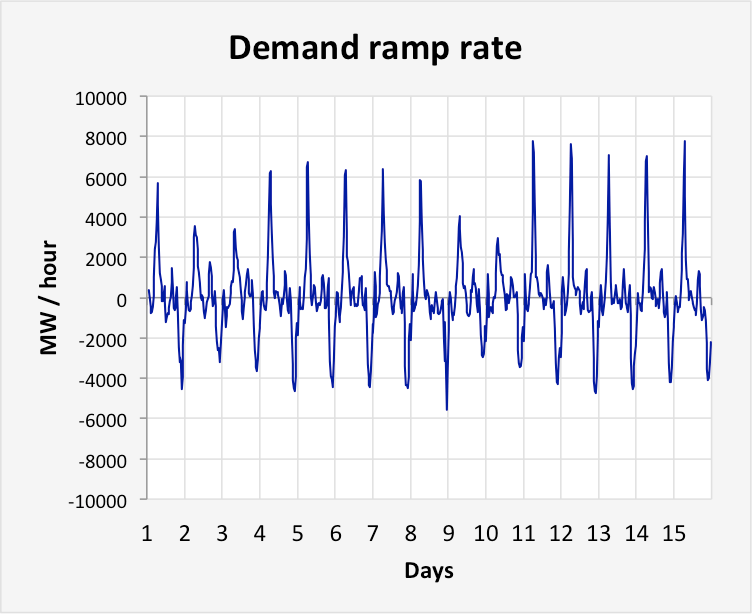Click the day 9 x-axis label
Viewport: 752px width, 614px height.
[x=448, y=533]
